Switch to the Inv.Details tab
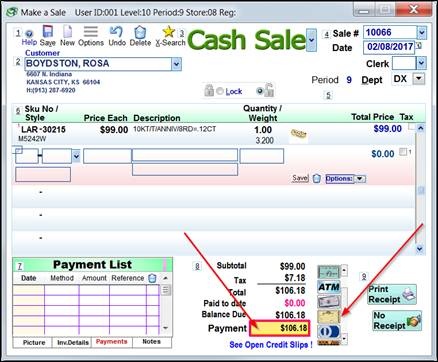This screenshot has width=438, height=362. coord(73,342)
